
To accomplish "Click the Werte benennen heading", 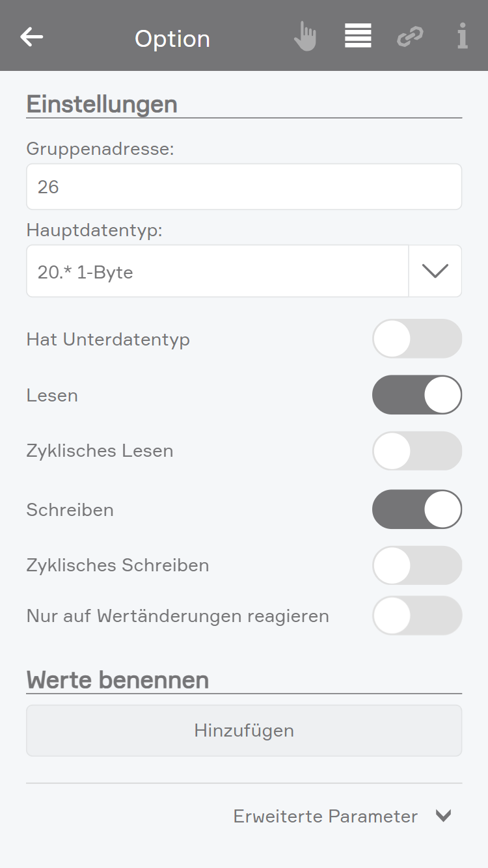I will pyautogui.click(x=118, y=680).
